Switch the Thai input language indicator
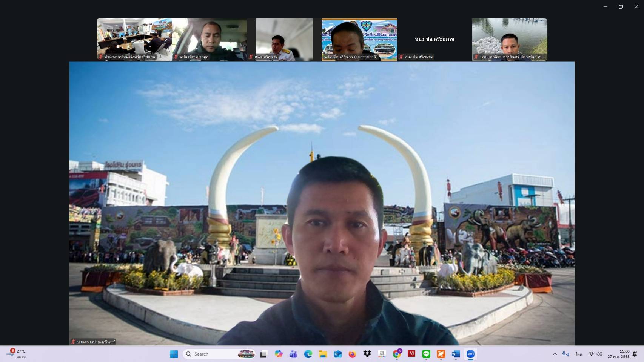Screen dimensions: 644x362 point(578,354)
